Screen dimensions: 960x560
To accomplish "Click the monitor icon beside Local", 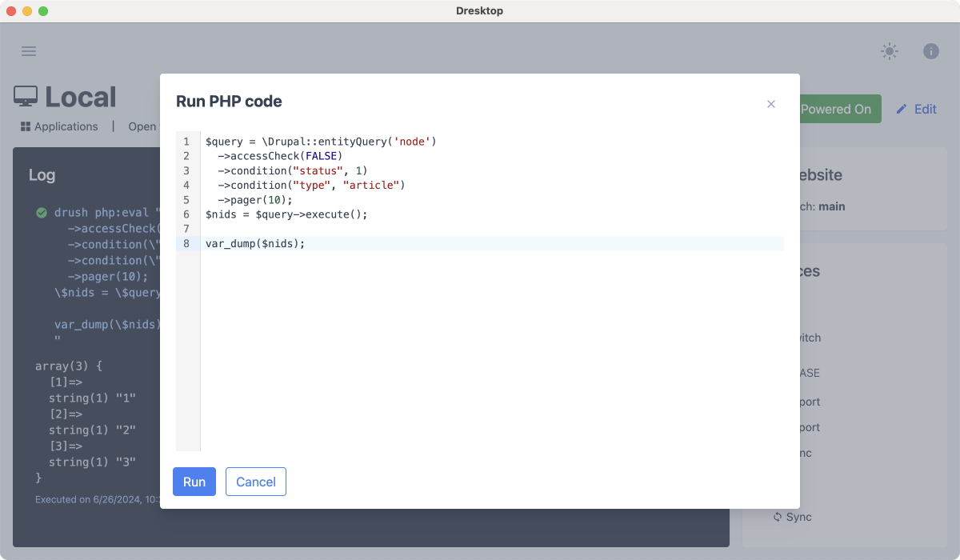I will (x=26, y=95).
